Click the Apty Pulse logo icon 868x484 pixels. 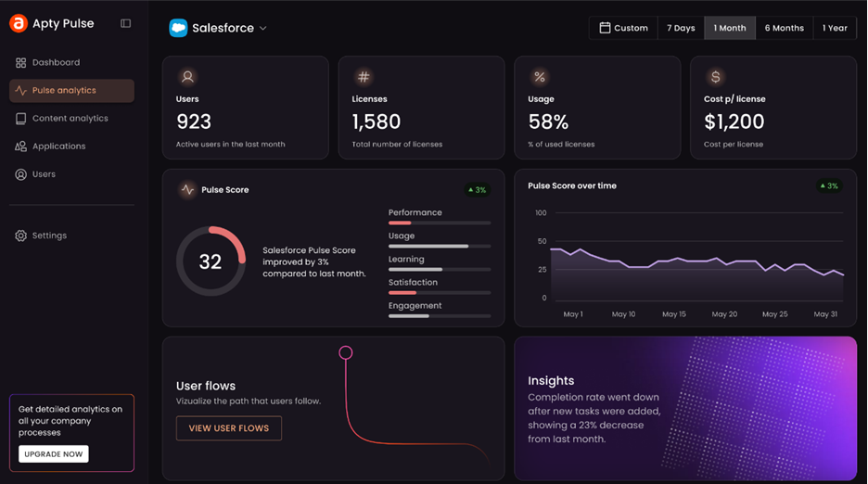[19, 23]
